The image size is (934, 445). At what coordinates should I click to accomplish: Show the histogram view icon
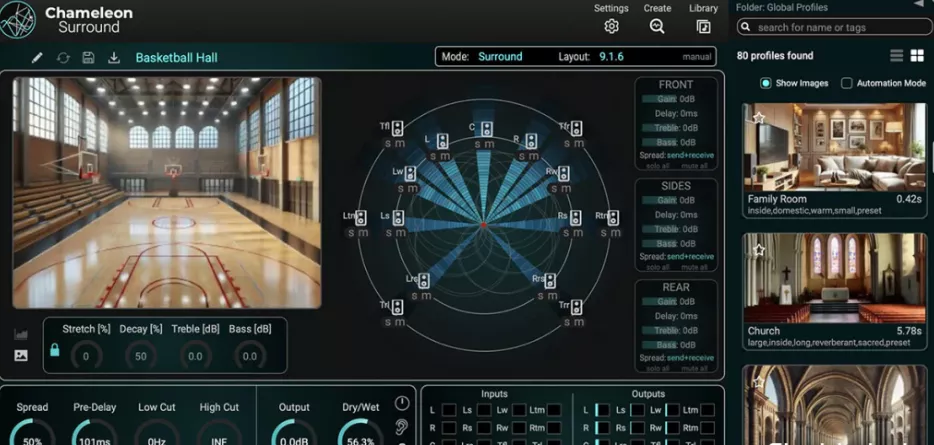pyautogui.click(x=21, y=334)
